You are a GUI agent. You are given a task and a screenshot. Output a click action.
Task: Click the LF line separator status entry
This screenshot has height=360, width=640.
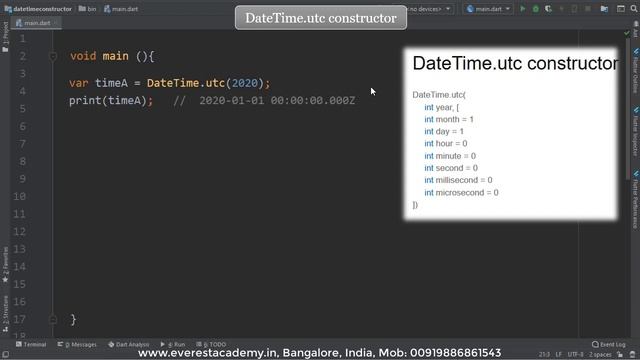point(558,354)
